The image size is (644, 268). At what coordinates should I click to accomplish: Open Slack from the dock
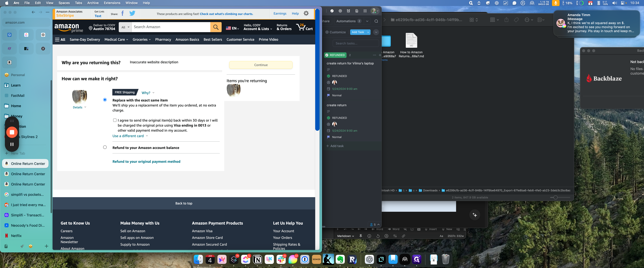(281, 260)
